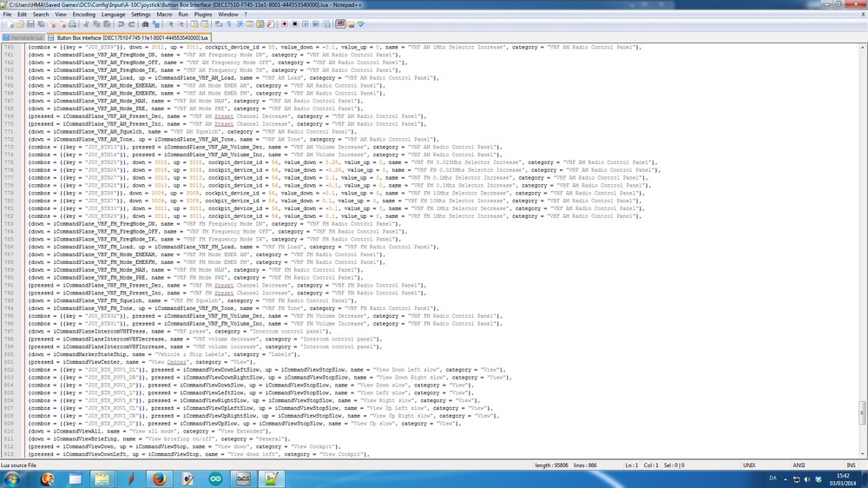Click the Copy toolbar icon
This screenshot has width=868, height=488.
click(x=96, y=24)
